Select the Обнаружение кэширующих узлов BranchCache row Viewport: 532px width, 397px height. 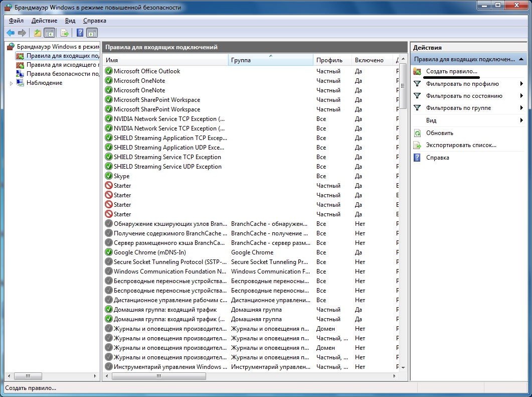(x=251, y=224)
